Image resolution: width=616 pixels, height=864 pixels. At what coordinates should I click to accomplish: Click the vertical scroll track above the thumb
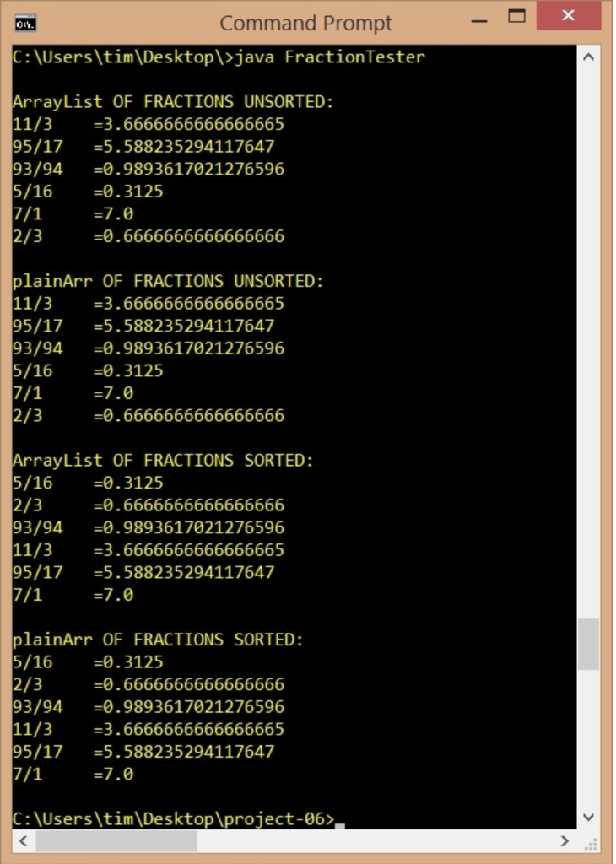point(588,343)
